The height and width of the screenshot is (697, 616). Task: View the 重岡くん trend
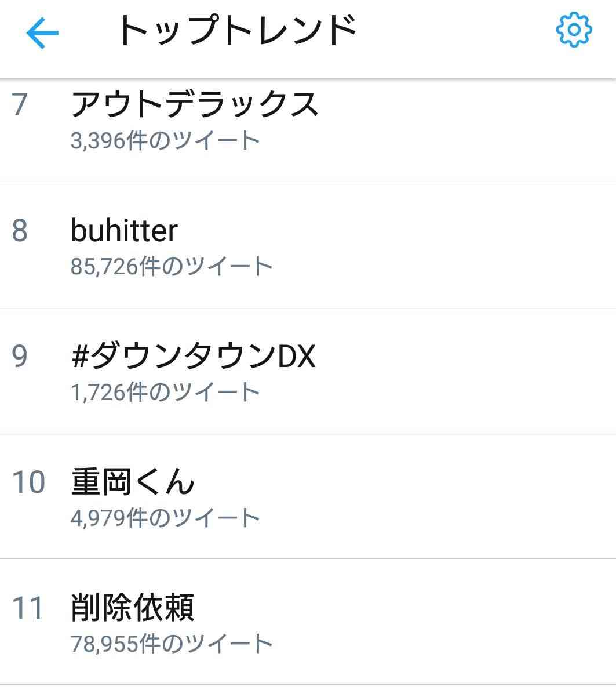click(x=133, y=482)
